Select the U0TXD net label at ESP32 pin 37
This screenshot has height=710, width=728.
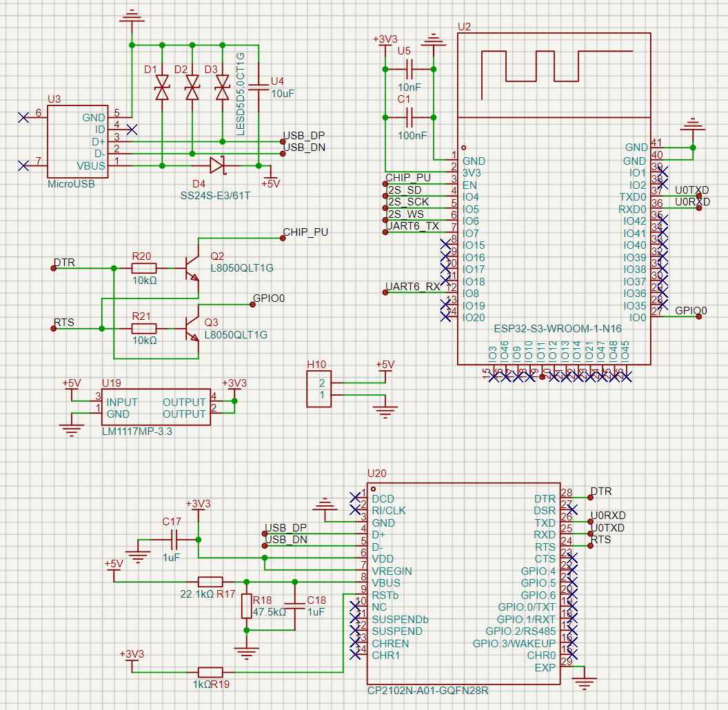(x=691, y=190)
